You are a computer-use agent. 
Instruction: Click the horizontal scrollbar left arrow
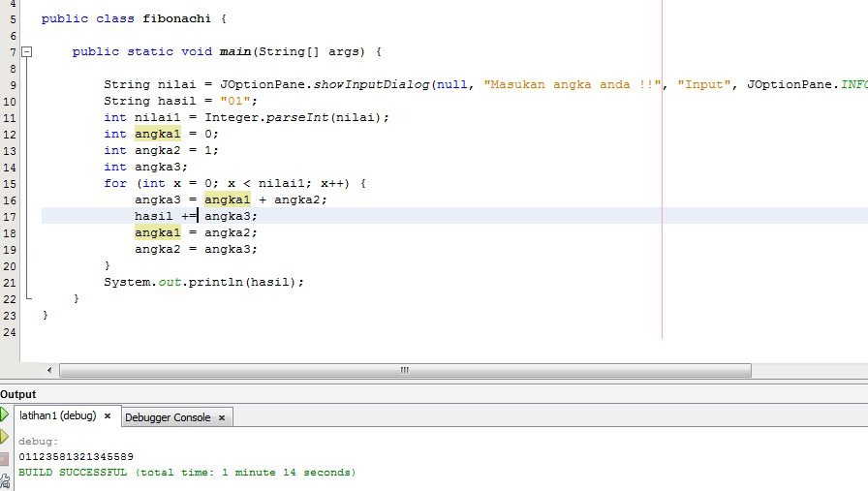pos(49,370)
